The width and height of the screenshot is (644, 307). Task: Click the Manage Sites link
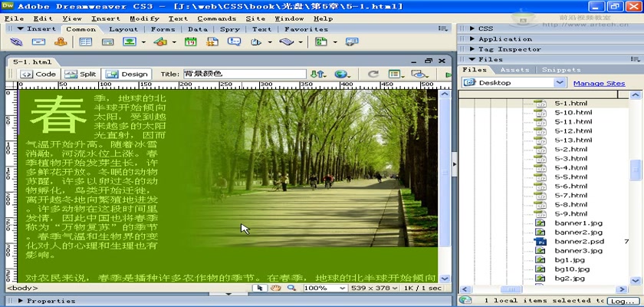point(599,83)
